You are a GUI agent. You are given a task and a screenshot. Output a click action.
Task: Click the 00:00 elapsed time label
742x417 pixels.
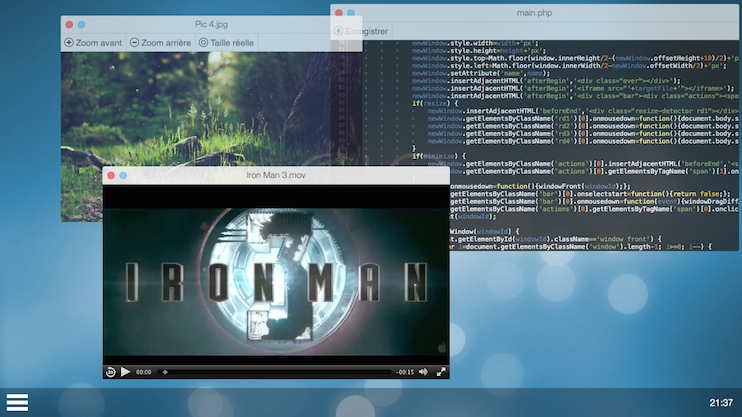144,373
